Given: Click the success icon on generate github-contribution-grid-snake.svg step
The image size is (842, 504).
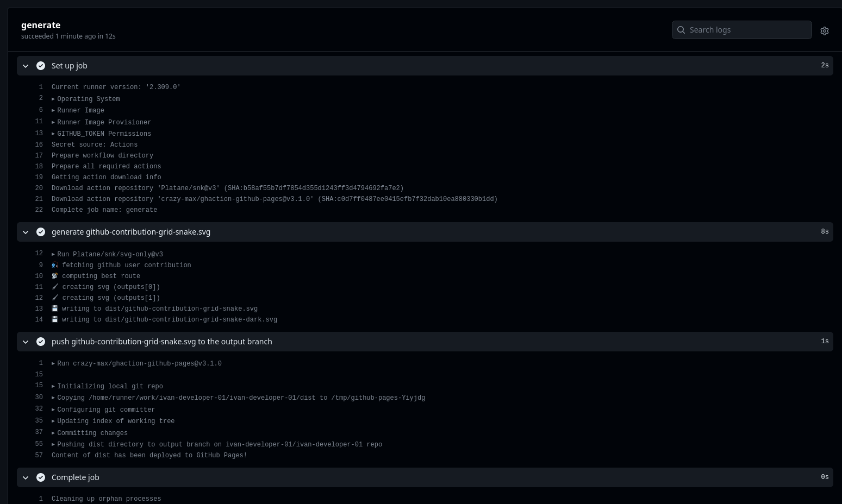Looking at the screenshot, I should 41,232.
